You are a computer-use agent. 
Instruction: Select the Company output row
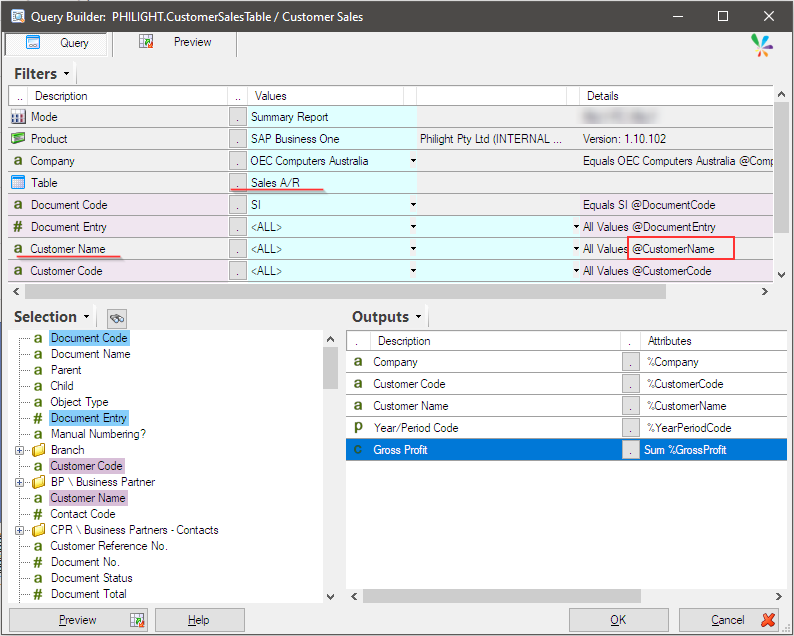[x=566, y=362]
